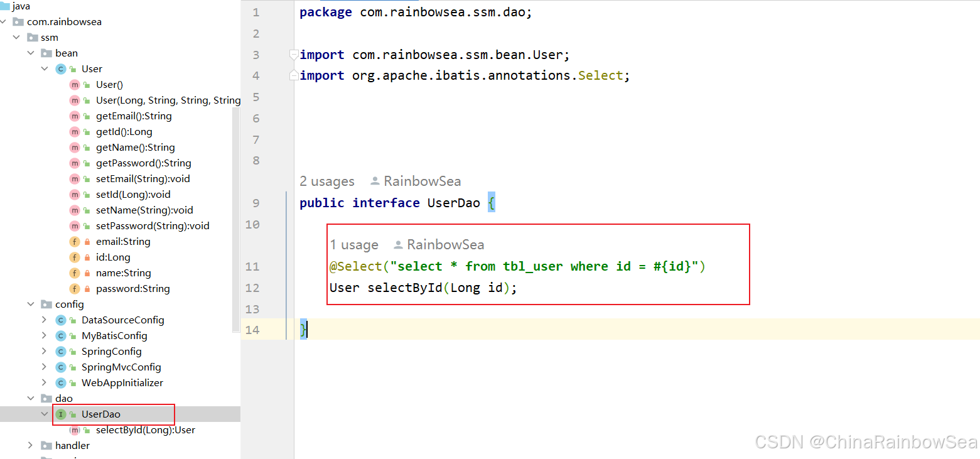Expand the DataSourceConfig class chevron
Viewport: 980px width, 459px height.
pyautogui.click(x=45, y=320)
